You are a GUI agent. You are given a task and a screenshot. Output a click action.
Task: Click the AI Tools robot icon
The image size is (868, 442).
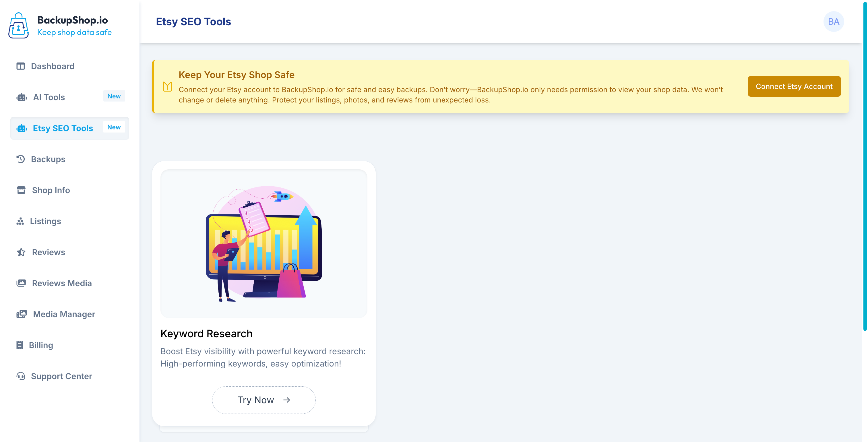coord(22,97)
